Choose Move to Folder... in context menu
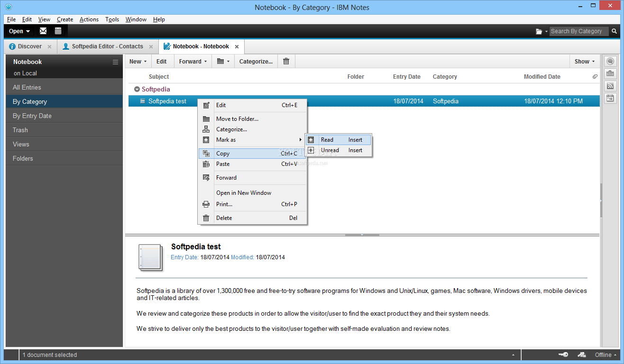The height and width of the screenshot is (364, 624). 253,119
